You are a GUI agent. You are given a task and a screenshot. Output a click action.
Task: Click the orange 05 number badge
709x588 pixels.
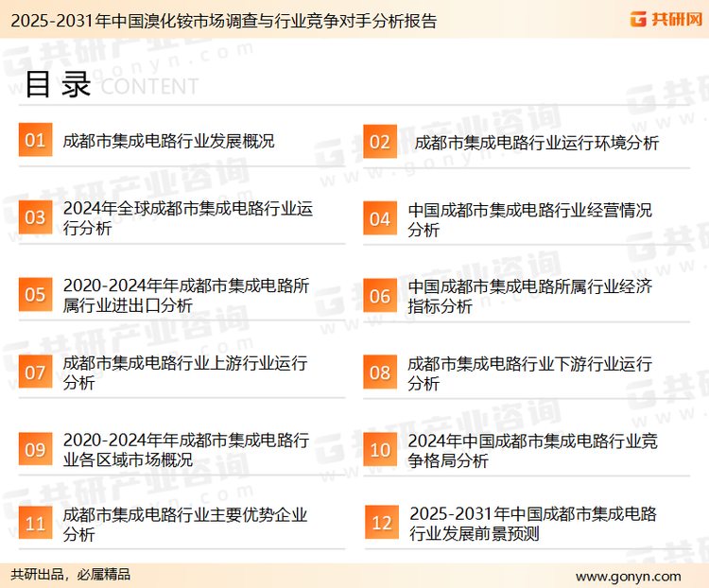pyautogui.click(x=35, y=294)
